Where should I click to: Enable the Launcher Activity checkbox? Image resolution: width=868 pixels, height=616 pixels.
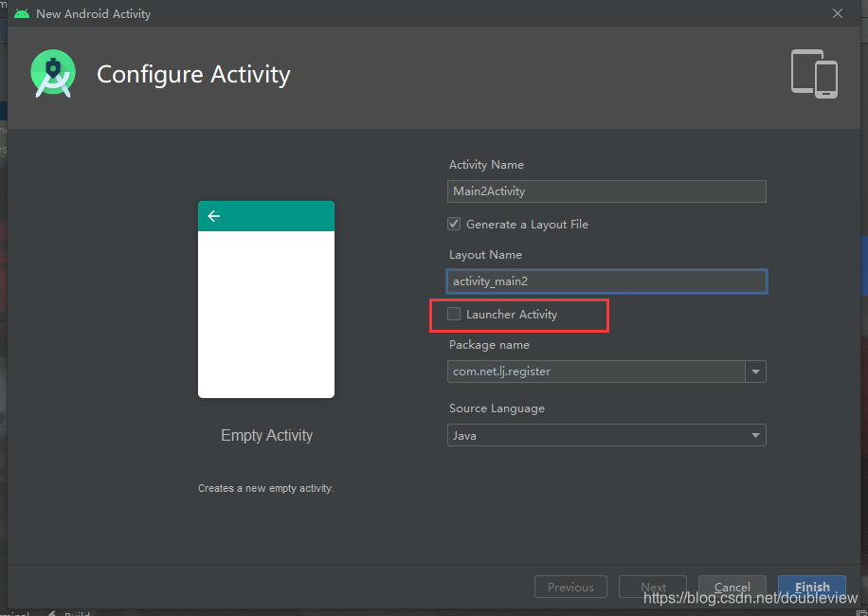tap(454, 314)
